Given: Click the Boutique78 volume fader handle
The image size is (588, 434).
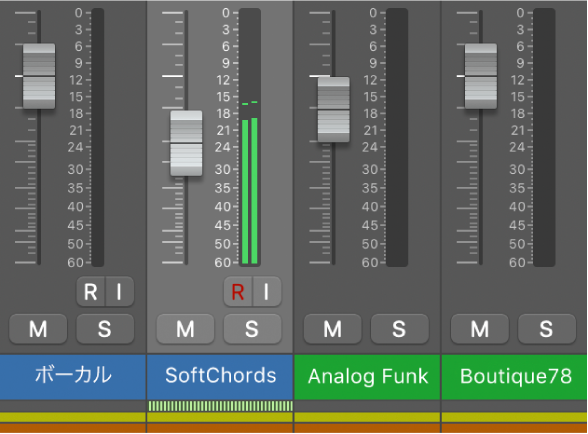Looking at the screenshot, I should click(481, 76).
